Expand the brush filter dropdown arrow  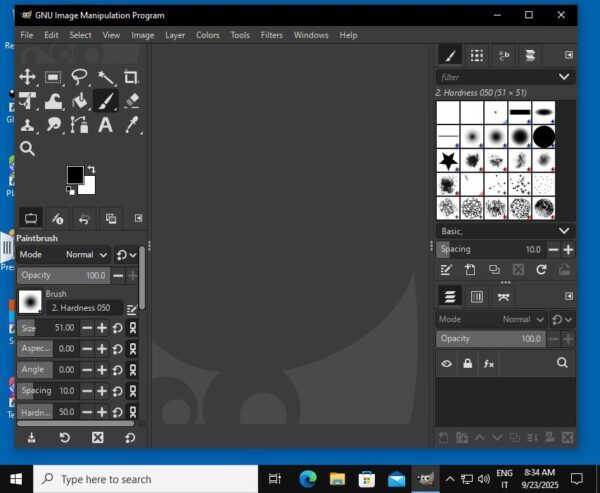pos(564,77)
